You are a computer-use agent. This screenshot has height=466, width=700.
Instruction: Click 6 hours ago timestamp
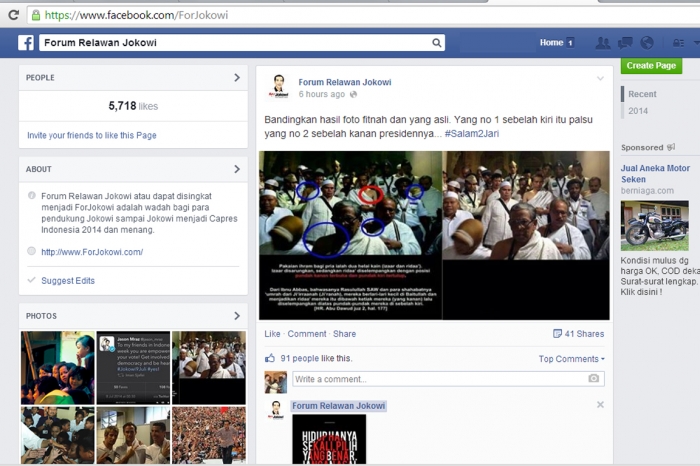coord(321,94)
